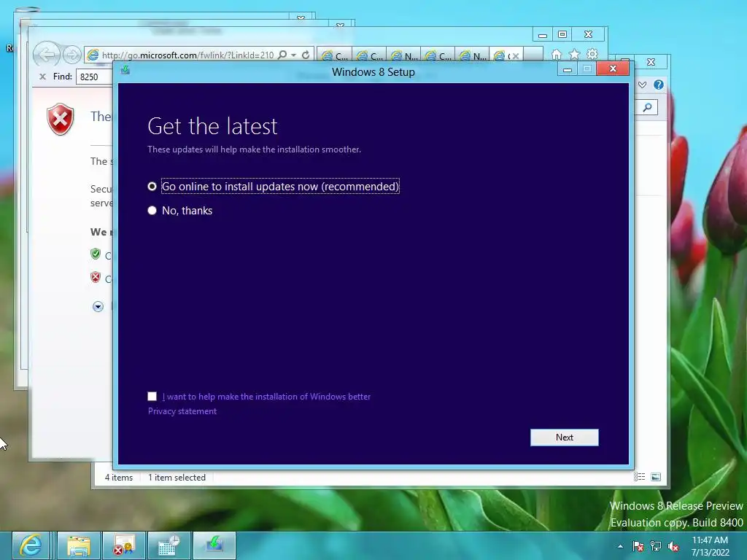Image resolution: width=747 pixels, height=560 pixels.
Task: Click the address bar search magnifier icon
Action: (282, 55)
